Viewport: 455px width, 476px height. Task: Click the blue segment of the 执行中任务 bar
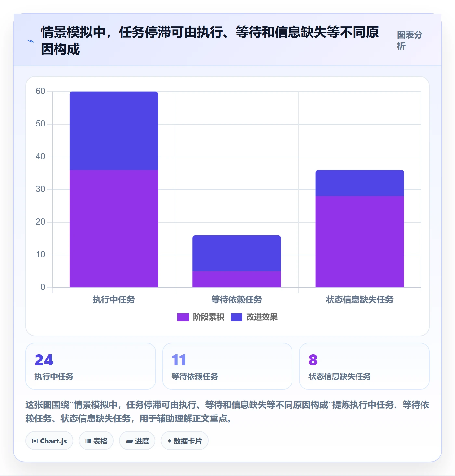pos(114,131)
